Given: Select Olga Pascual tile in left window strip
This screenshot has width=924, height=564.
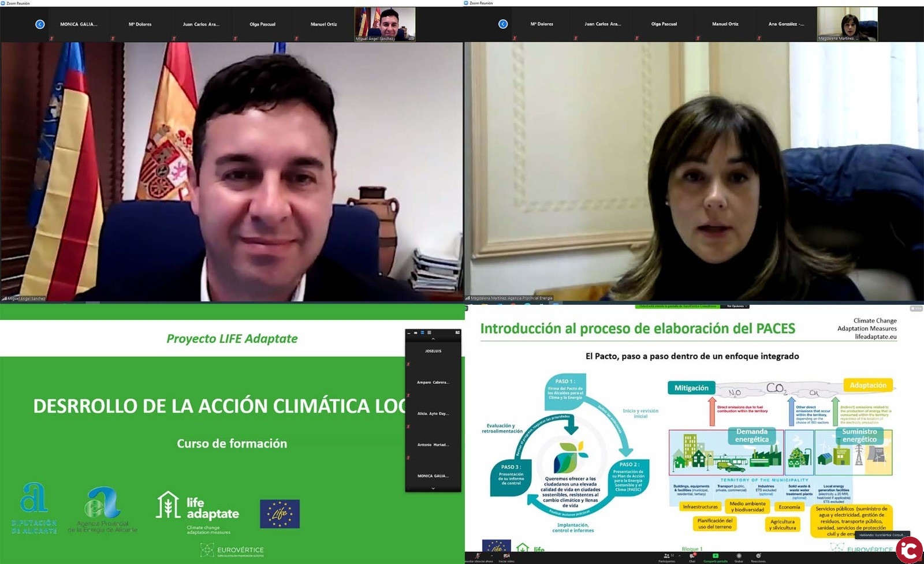Looking at the screenshot, I should pos(262,24).
